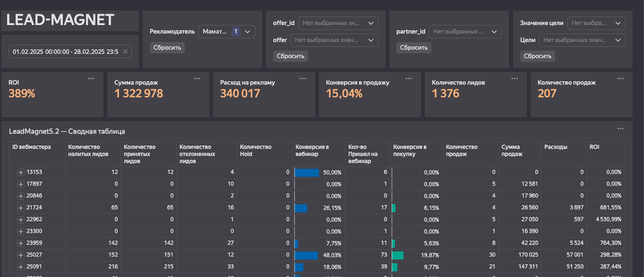Image resolution: width=644 pixels, height=277 pixels.
Task: Open the Рекламодатель dropdown
Action: (x=226, y=32)
